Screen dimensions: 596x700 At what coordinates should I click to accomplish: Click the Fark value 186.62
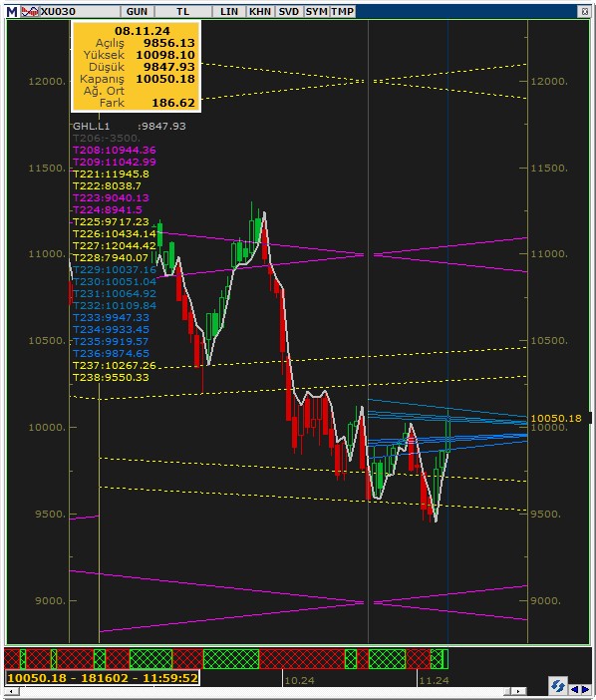(x=173, y=103)
